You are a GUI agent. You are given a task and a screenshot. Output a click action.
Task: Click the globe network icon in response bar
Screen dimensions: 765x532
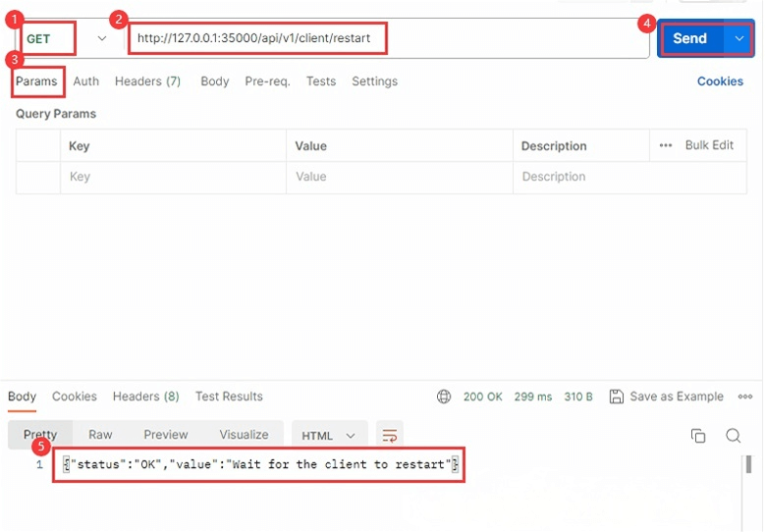(x=444, y=397)
